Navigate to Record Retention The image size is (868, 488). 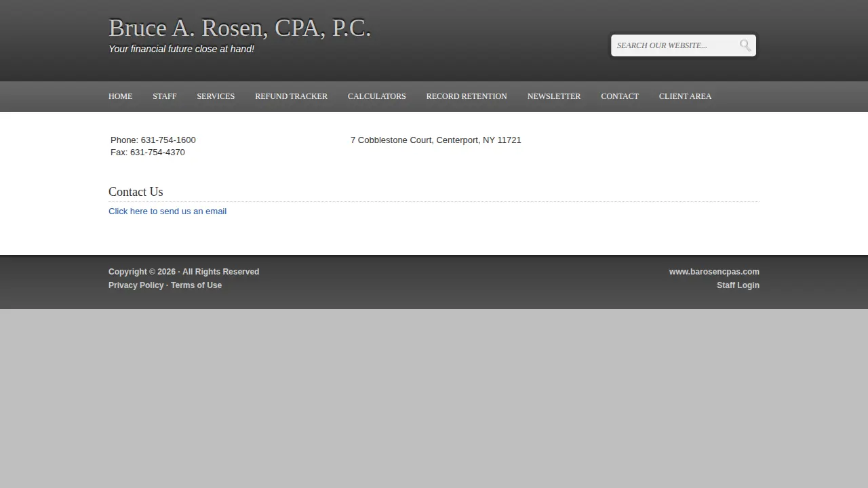coord(467,96)
